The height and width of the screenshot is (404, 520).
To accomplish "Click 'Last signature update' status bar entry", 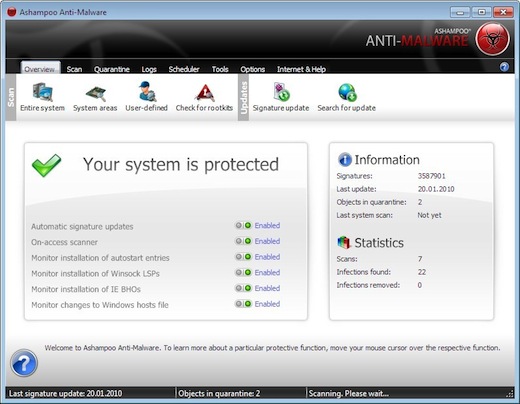I will pyautogui.click(x=65, y=394).
